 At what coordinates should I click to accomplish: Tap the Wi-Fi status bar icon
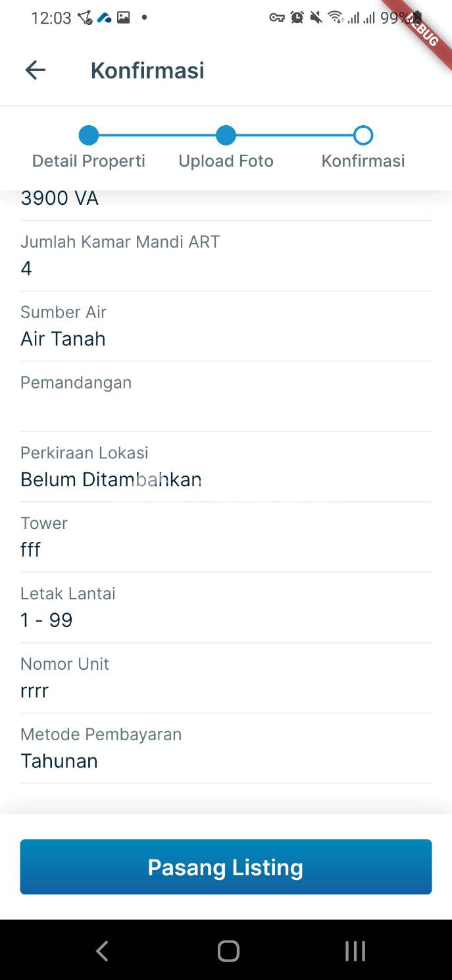tap(336, 18)
